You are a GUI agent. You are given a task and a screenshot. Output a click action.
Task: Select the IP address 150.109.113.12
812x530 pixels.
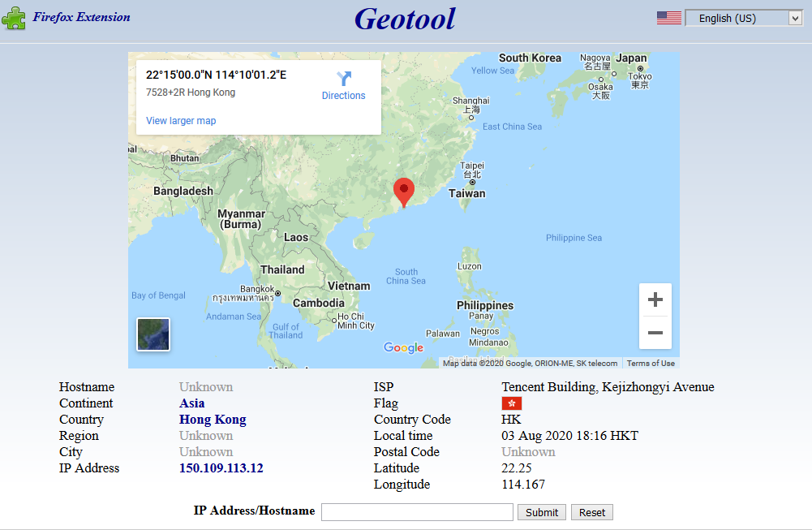click(x=221, y=468)
